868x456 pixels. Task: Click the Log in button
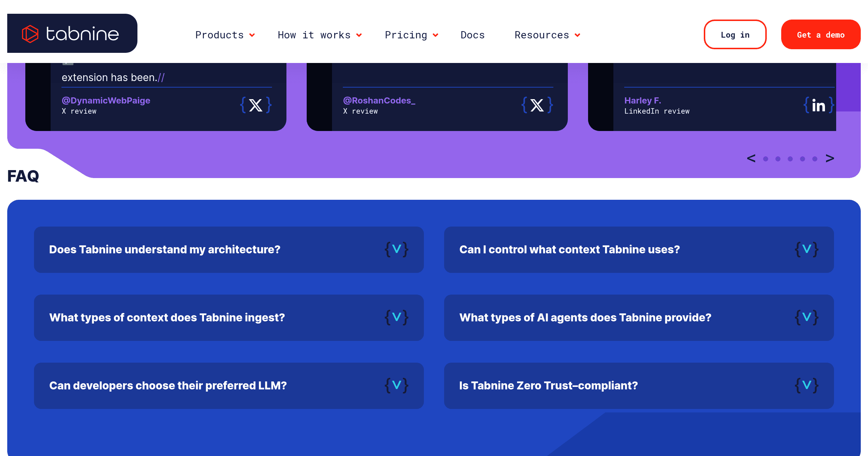pos(735,34)
